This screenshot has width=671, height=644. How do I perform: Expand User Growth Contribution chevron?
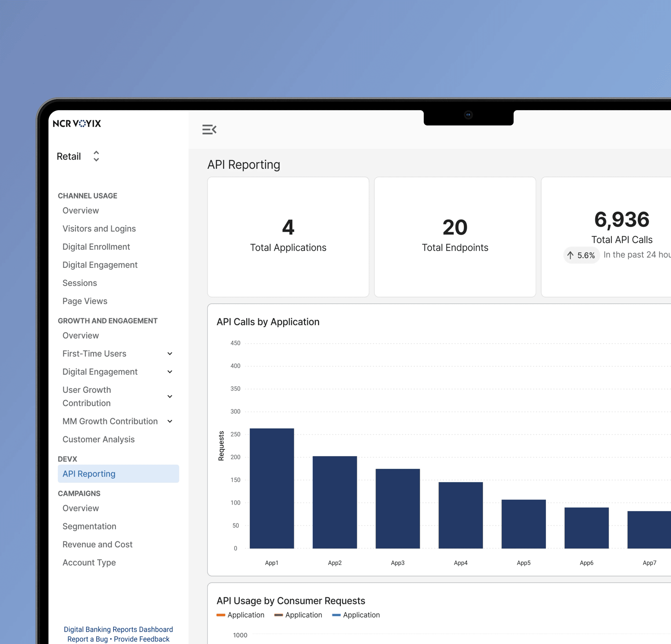click(170, 396)
